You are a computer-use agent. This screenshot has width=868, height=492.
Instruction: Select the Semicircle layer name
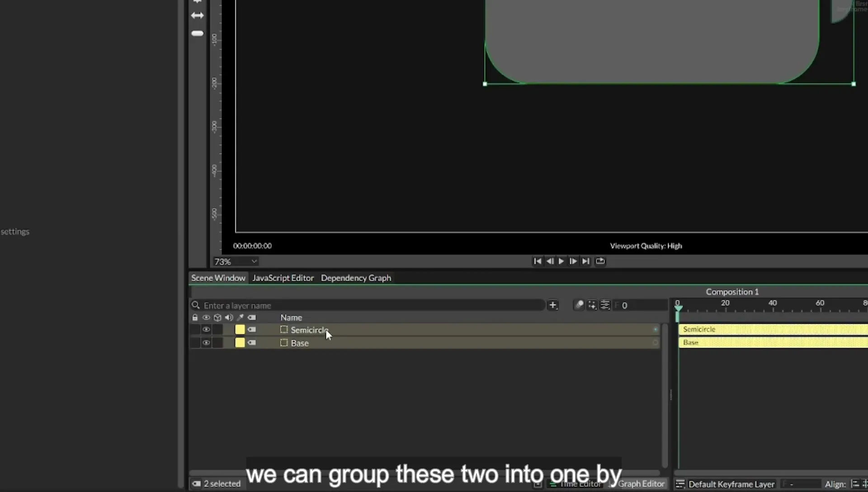click(309, 330)
